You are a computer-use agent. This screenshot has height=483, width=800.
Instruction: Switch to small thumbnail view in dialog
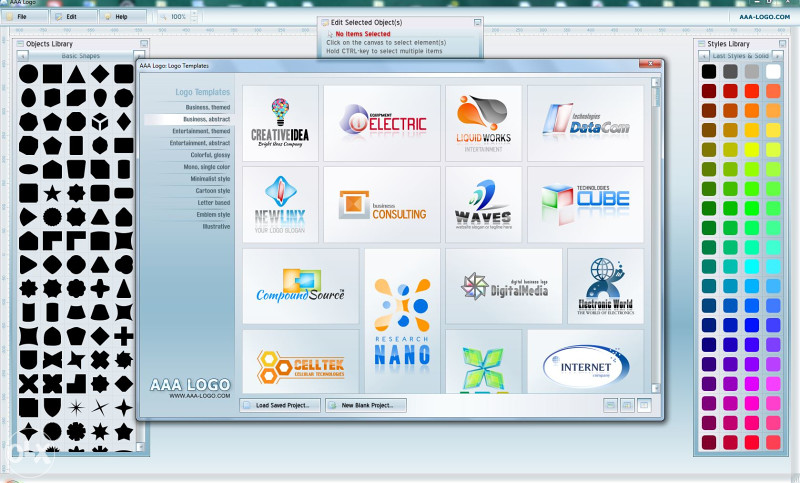[610, 405]
